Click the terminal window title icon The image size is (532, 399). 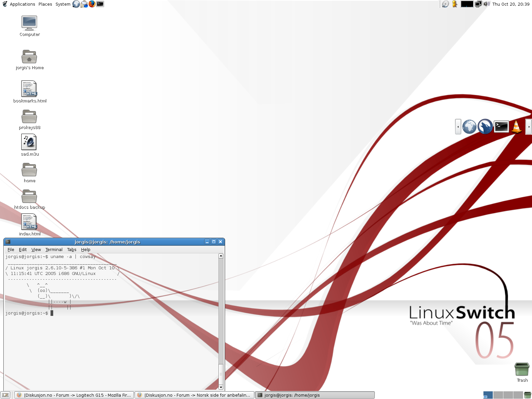[8, 242]
